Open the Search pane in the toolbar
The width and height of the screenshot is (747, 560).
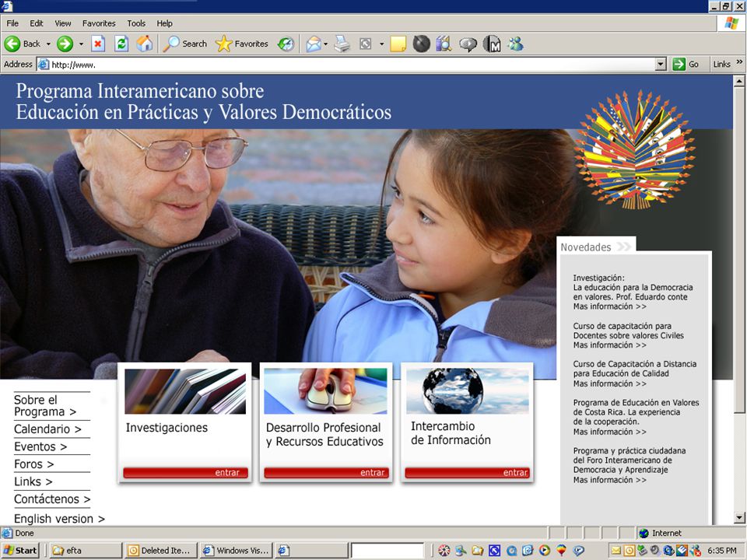tap(185, 44)
